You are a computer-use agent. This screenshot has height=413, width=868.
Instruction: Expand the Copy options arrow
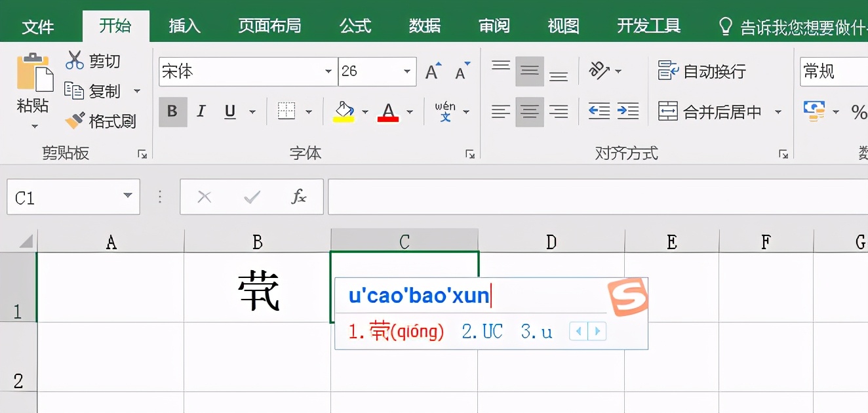pos(137,90)
